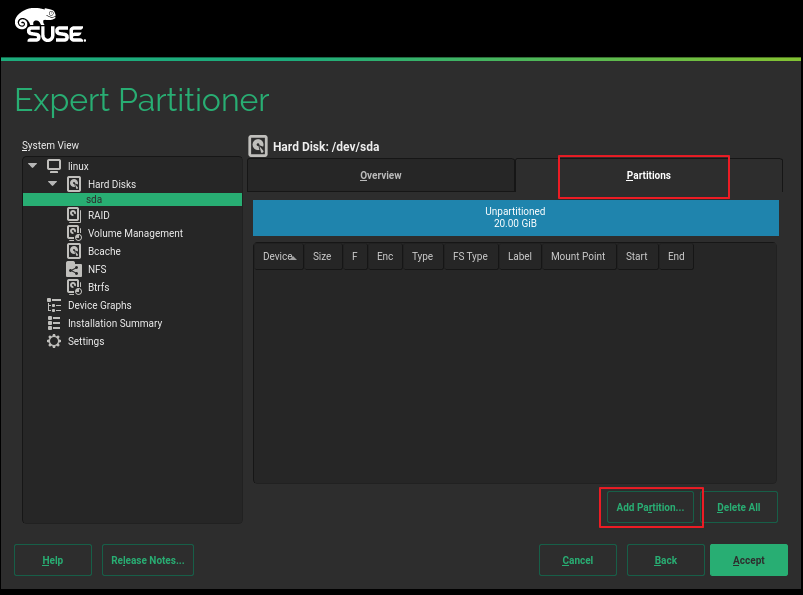Image resolution: width=803 pixels, height=595 pixels.
Task: Open Installation Summary view
Action: click(x=115, y=323)
